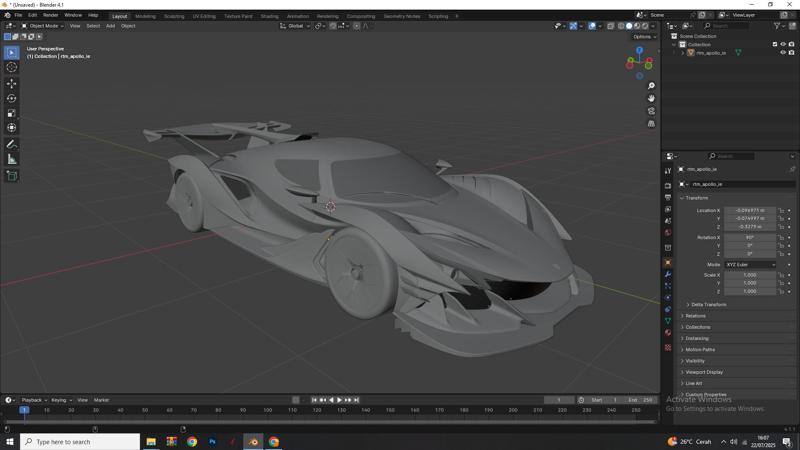Expand the Viewport Display section
The height and width of the screenshot is (450, 800).
pos(704,372)
